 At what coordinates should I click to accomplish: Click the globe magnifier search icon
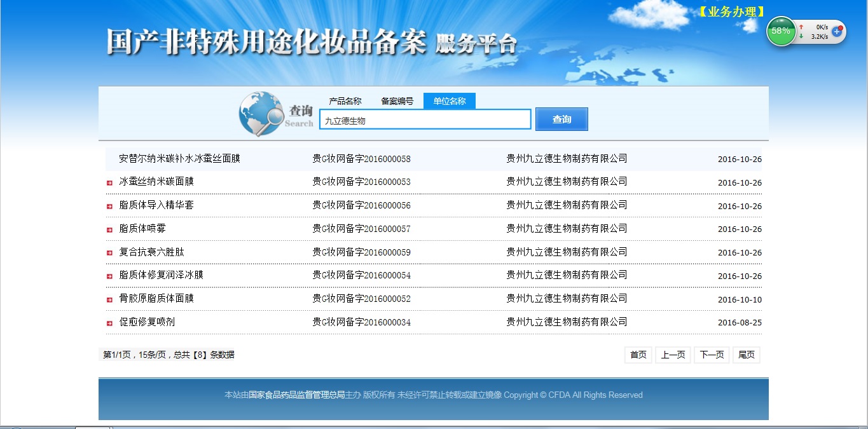click(x=261, y=114)
